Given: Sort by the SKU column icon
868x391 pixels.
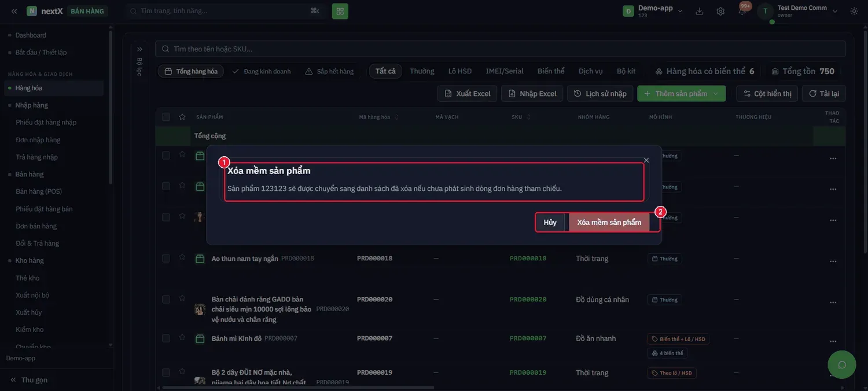Looking at the screenshot, I should [528, 117].
